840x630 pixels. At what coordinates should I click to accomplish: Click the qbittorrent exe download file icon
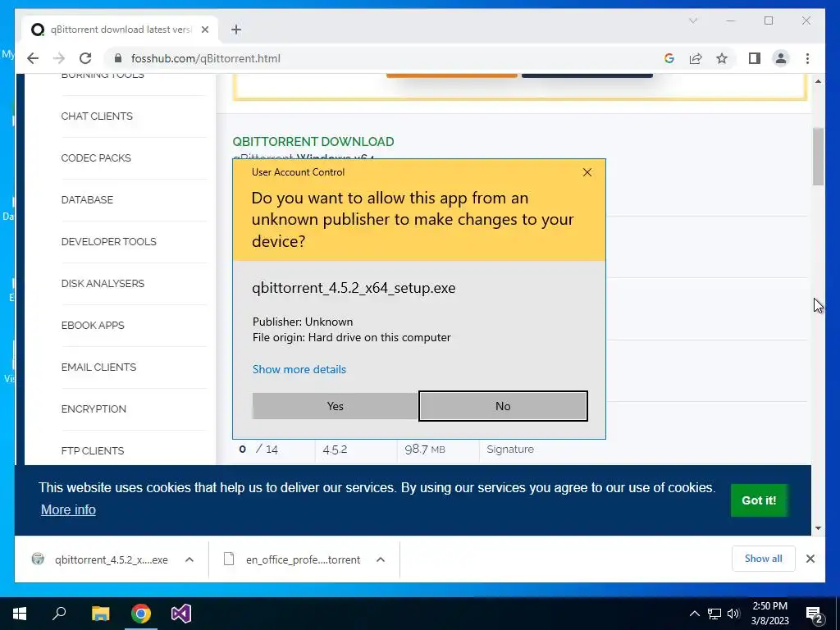[38, 559]
